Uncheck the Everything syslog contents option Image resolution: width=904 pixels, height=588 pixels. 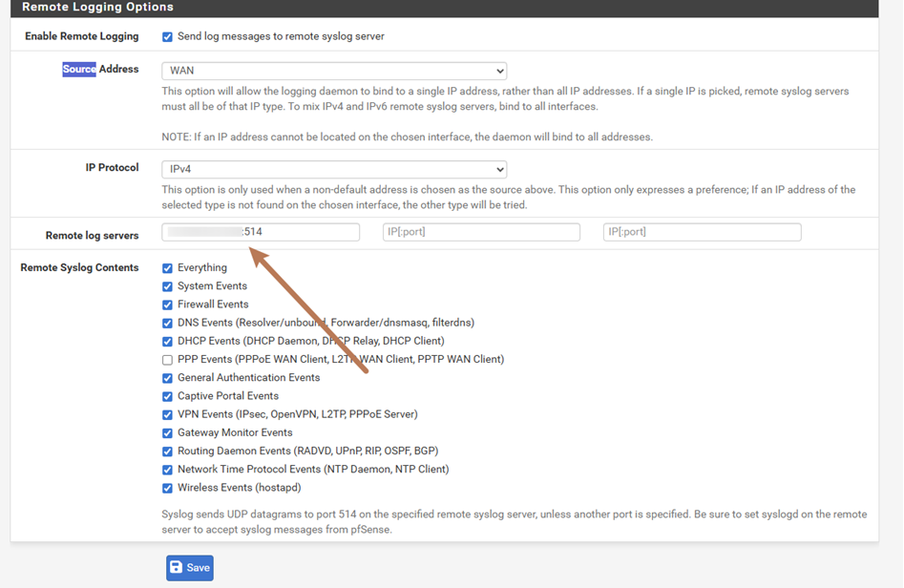[168, 268]
